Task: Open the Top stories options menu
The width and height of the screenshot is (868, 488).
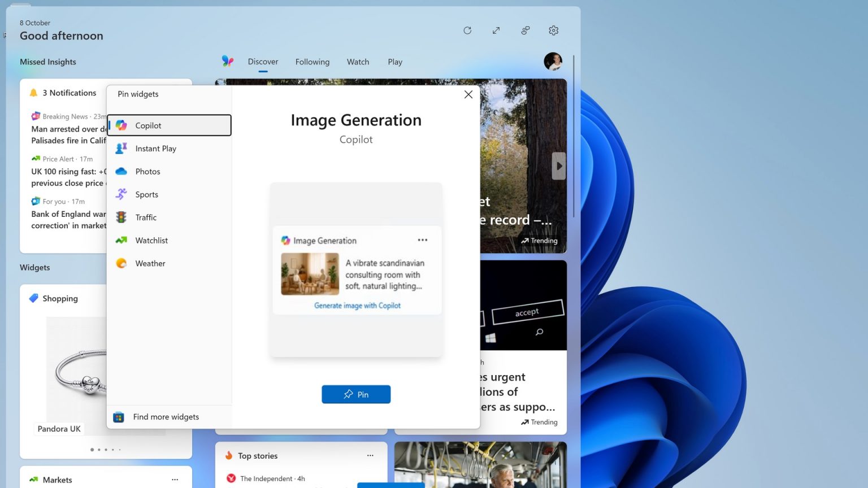Action: click(370, 455)
